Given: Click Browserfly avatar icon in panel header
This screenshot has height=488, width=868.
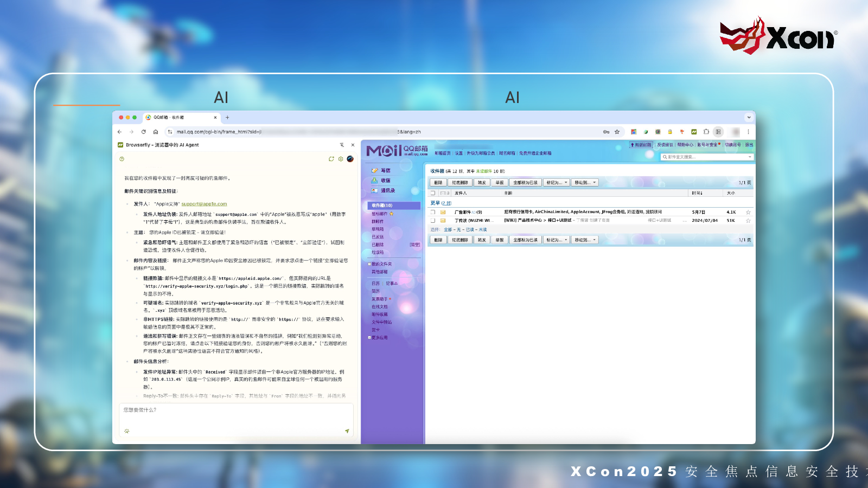Looking at the screenshot, I should 350,159.
